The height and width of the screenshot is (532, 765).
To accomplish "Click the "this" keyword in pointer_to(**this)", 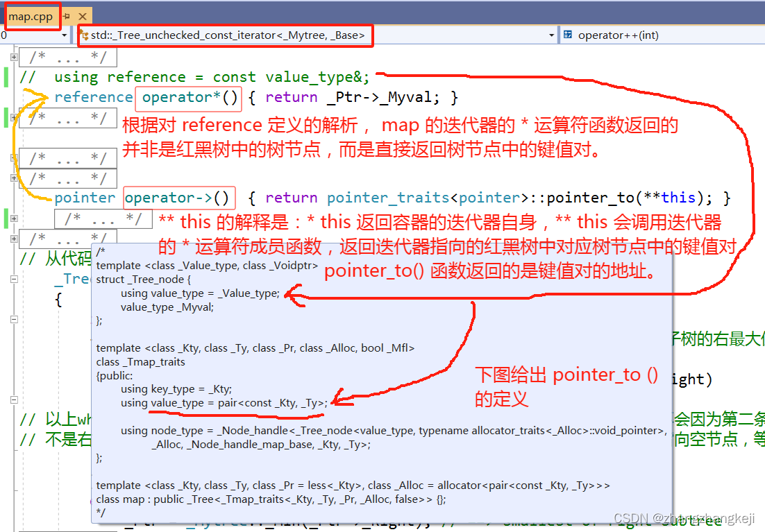I will [x=678, y=198].
